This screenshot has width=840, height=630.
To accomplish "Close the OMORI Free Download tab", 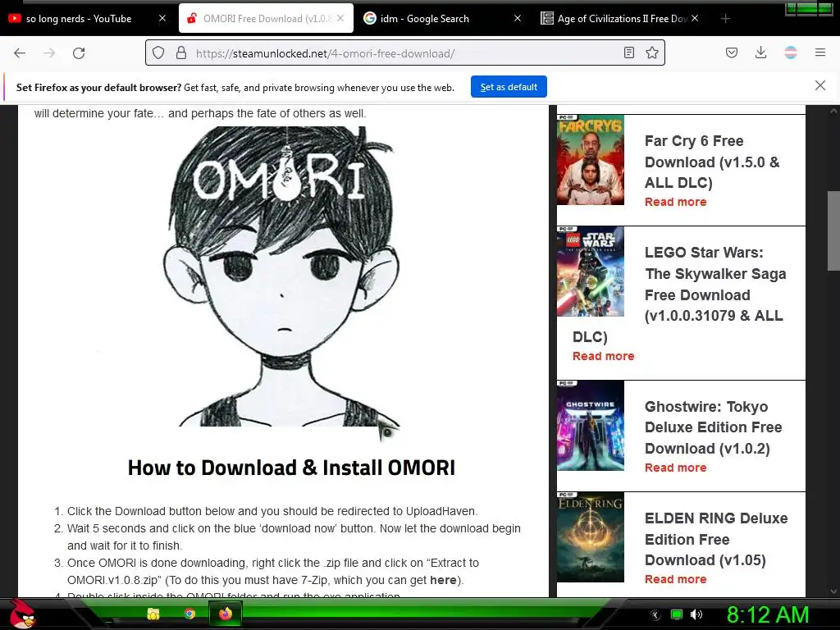I will pos(340,18).
